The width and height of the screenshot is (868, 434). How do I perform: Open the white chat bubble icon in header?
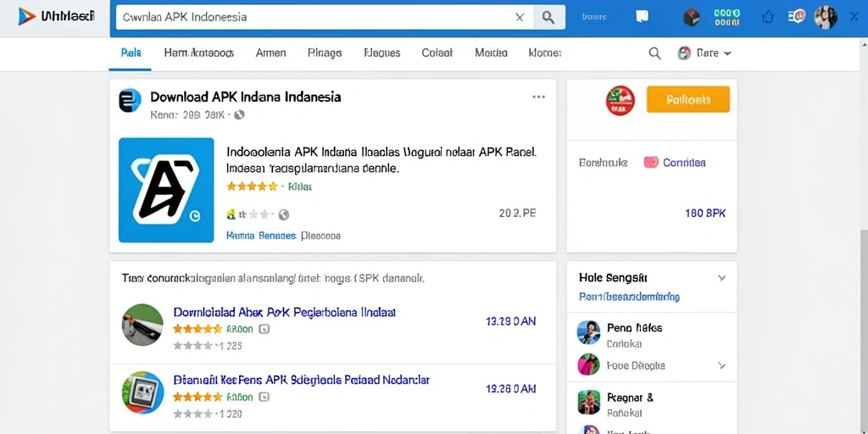click(x=643, y=17)
